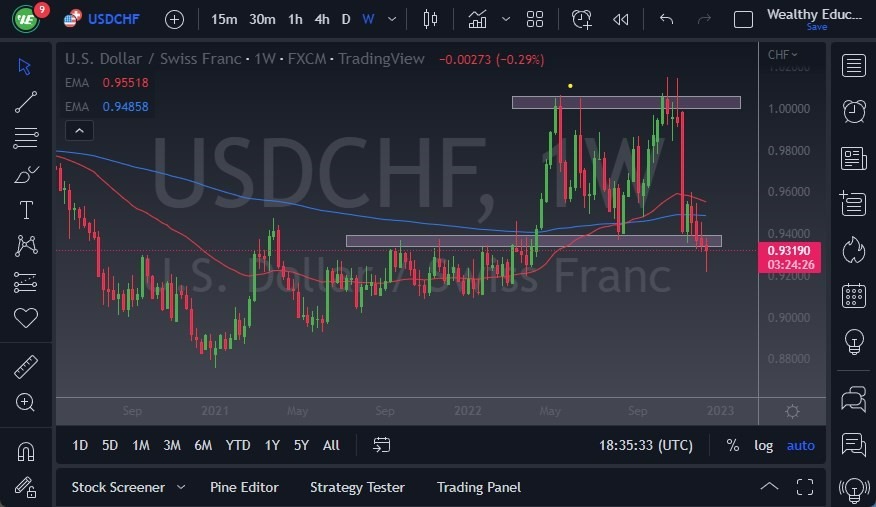The height and width of the screenshot is (507, 876).
Task: Redo the chart action
Action: 704,20
